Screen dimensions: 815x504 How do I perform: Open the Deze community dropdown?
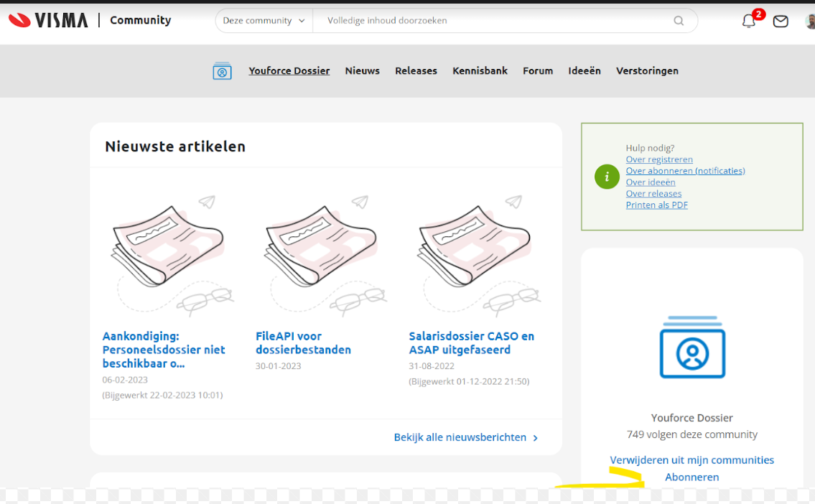click(x=263, y=21)
